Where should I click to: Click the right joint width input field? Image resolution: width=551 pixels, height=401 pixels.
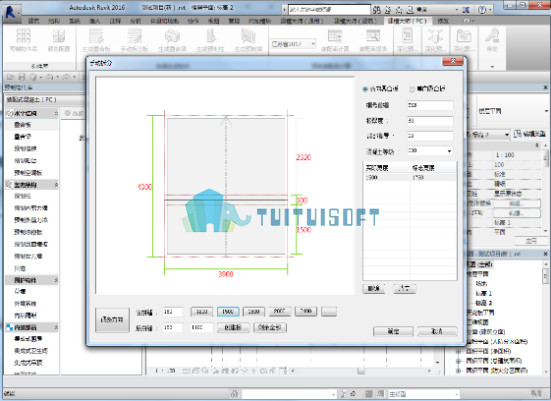173,327
